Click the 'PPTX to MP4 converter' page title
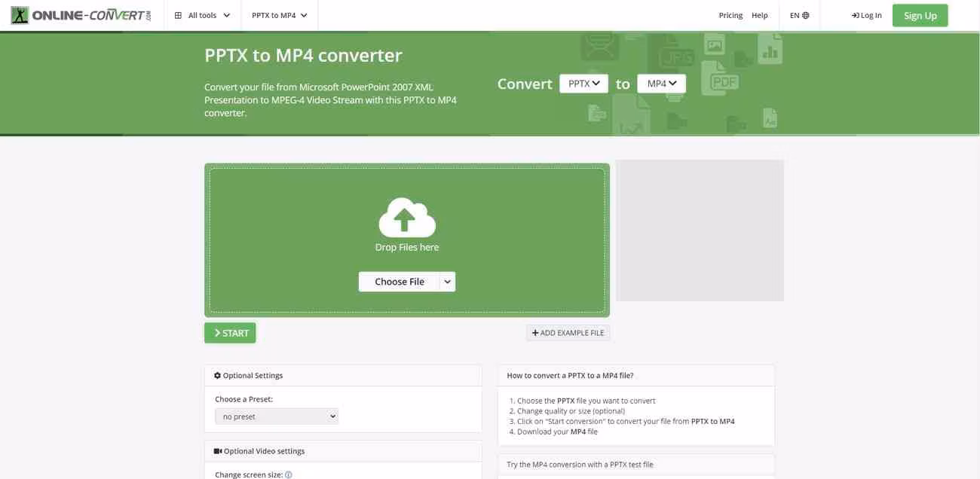 (303, 55)
